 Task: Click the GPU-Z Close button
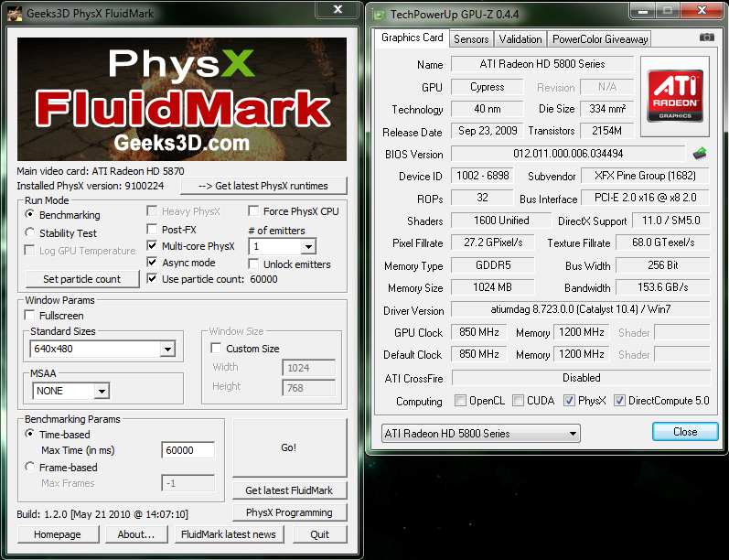pyautogui.click(x=685, y=432)
